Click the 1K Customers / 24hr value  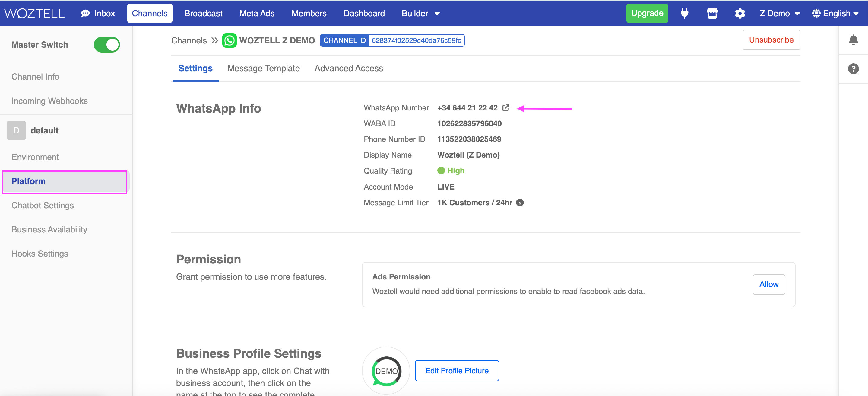pos(474,203)
